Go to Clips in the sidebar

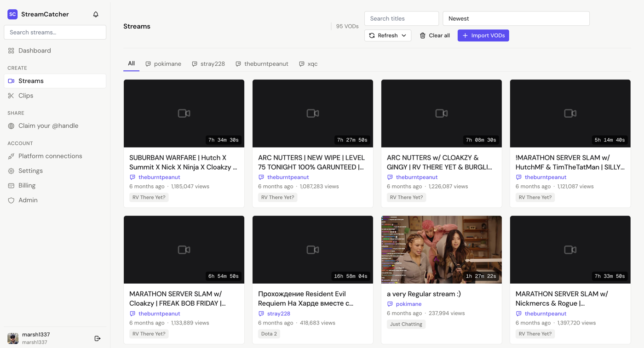pos(55,96)
